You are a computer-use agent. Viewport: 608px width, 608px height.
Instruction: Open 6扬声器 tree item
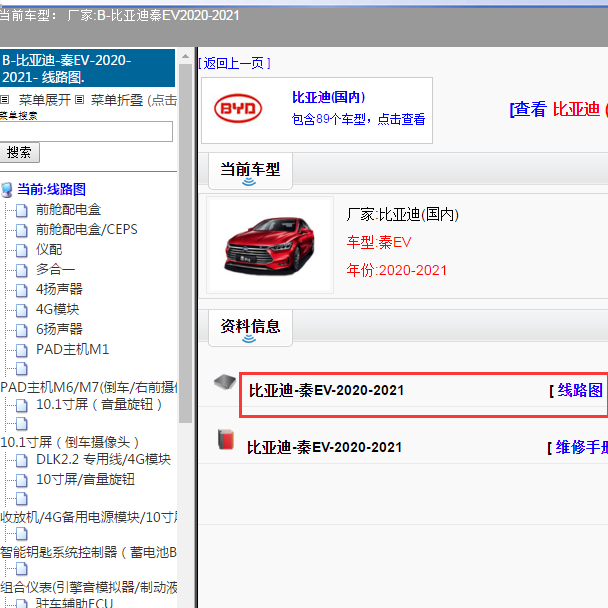coord(59,330)
